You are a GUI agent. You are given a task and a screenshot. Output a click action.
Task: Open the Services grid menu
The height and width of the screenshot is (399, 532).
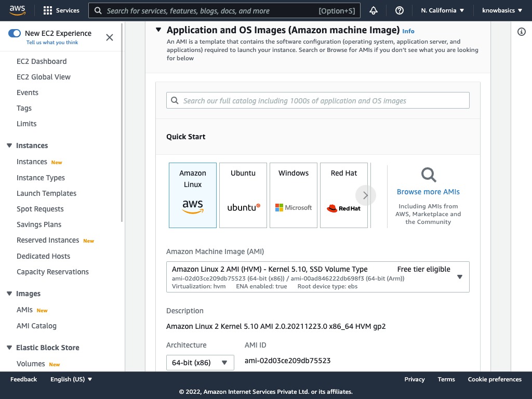tap(61, 10)
